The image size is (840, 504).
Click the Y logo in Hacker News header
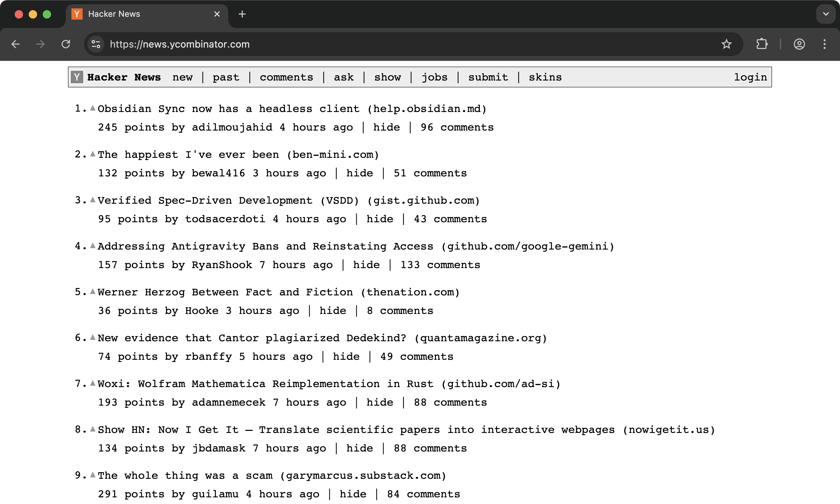[x=77, y=77]
